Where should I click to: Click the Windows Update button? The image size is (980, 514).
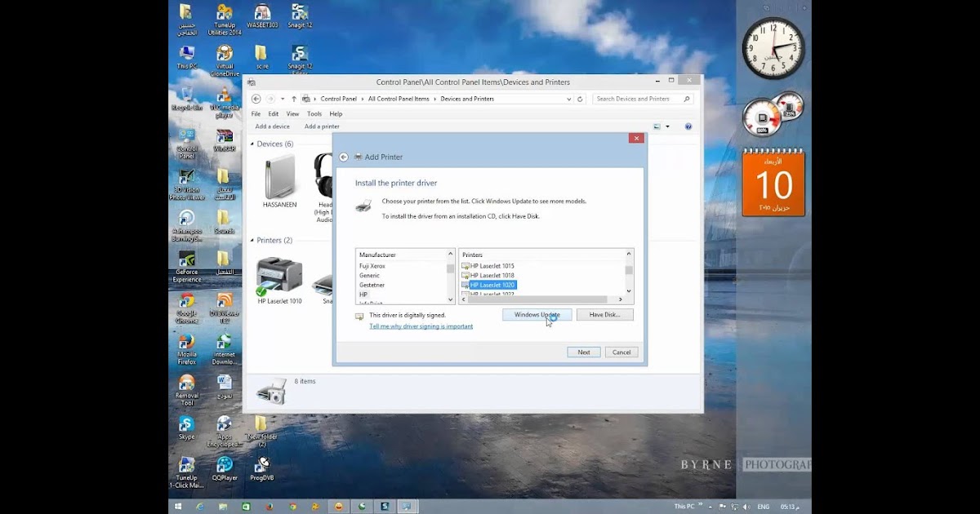click(x=537, y=315)
